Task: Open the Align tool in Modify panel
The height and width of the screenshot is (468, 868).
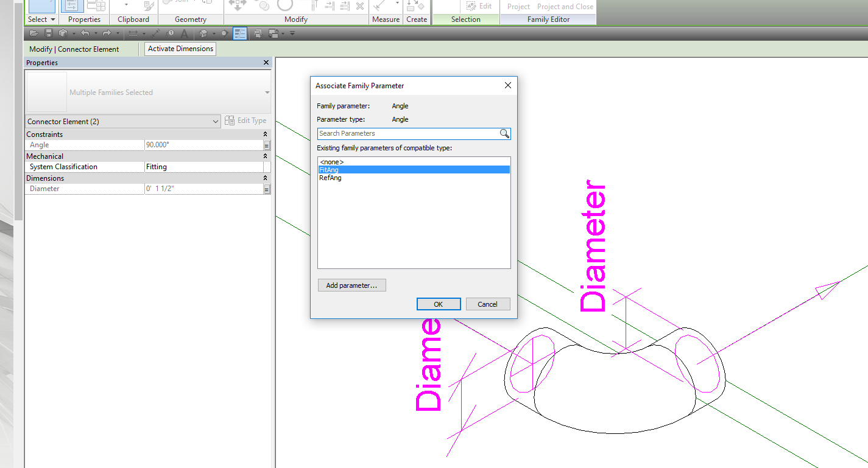Action: (314, 5)
